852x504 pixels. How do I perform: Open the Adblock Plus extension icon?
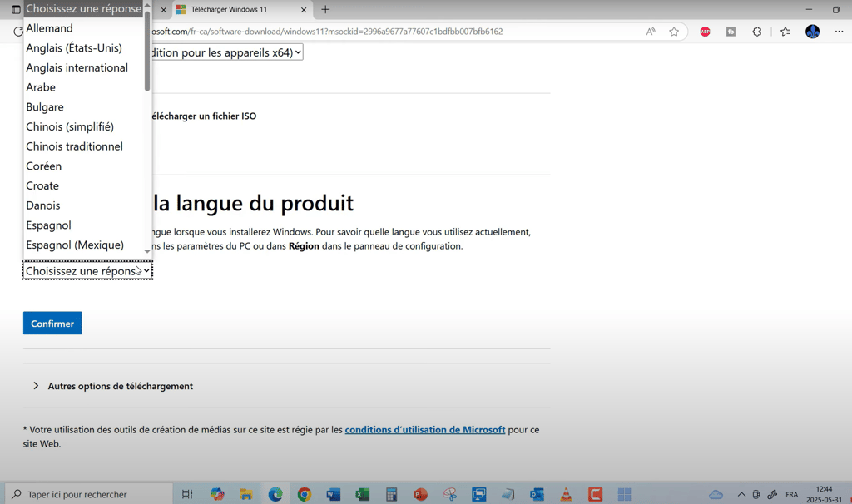pyautogui.click(x=705, y=32)
